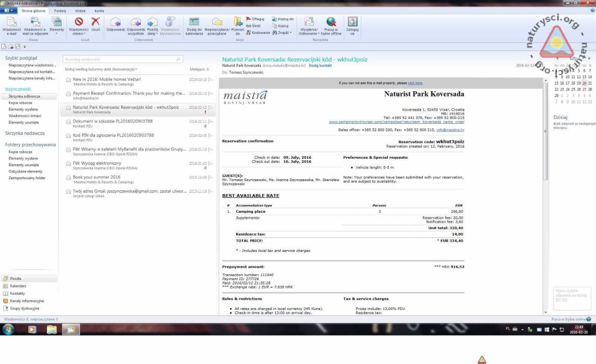The height and width of the screenshot is (364, 596).
Task: Open 'Kod PIN dla zgłoszenia' email
Action: 138,137
